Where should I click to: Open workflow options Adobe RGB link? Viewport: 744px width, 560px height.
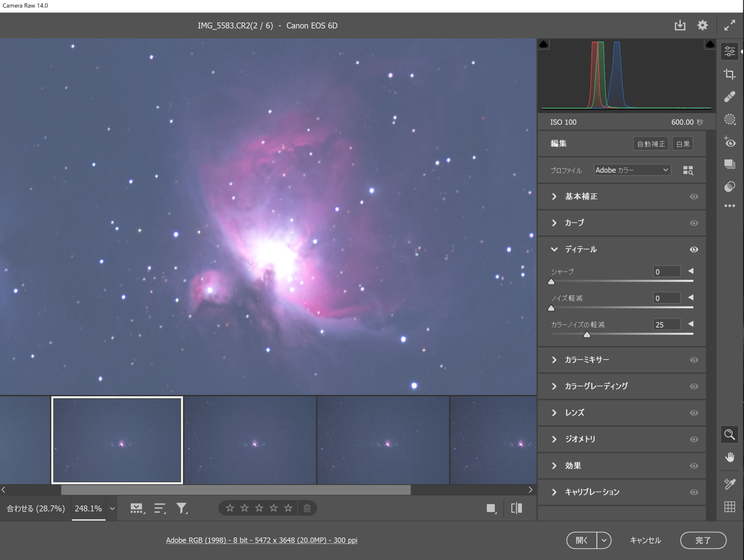pos(262,540)
